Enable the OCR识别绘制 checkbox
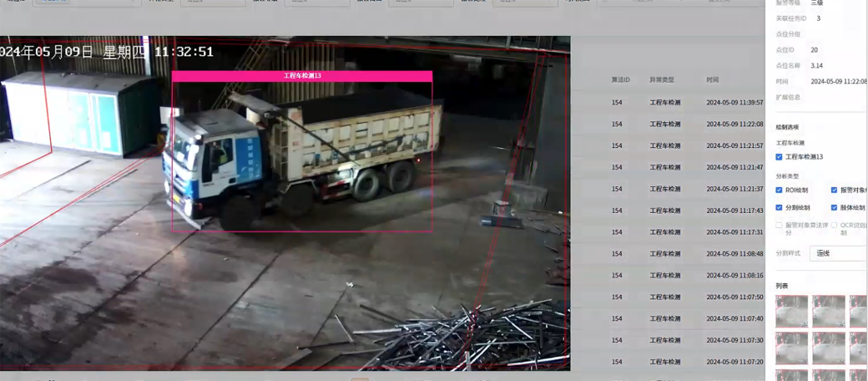868x381 pixels. (x=835, y=226)
